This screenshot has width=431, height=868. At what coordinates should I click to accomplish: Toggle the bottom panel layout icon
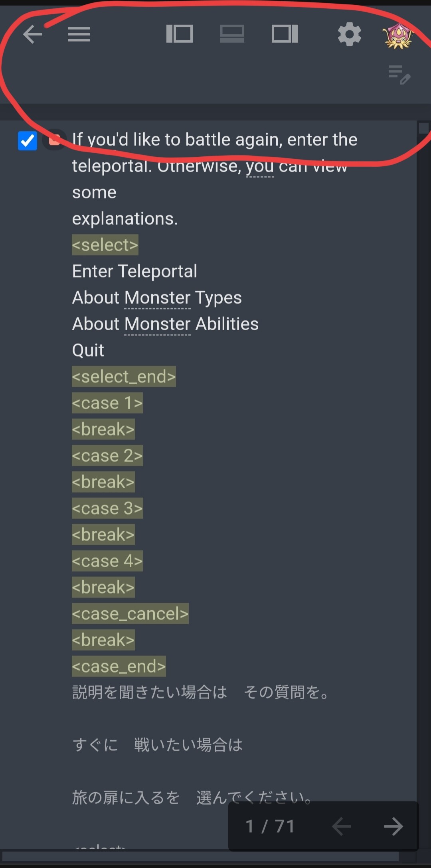pyautogui.click(x=232, y=34)
